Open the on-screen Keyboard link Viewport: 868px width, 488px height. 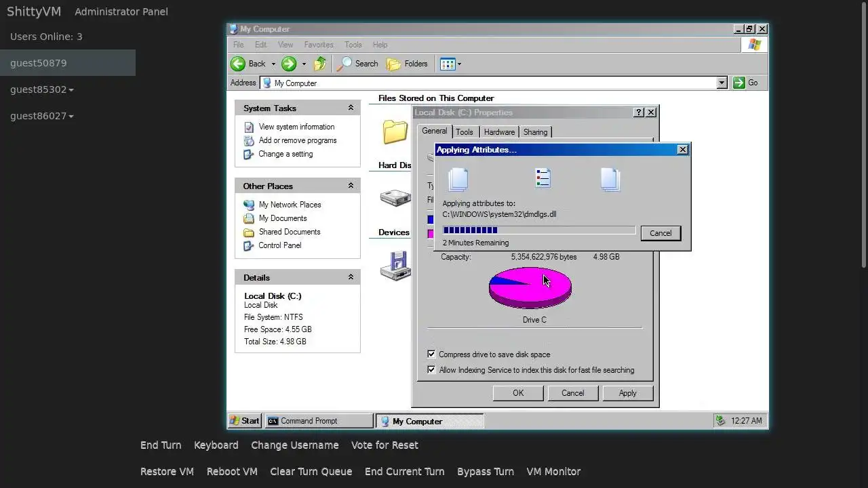click(216, 445)
